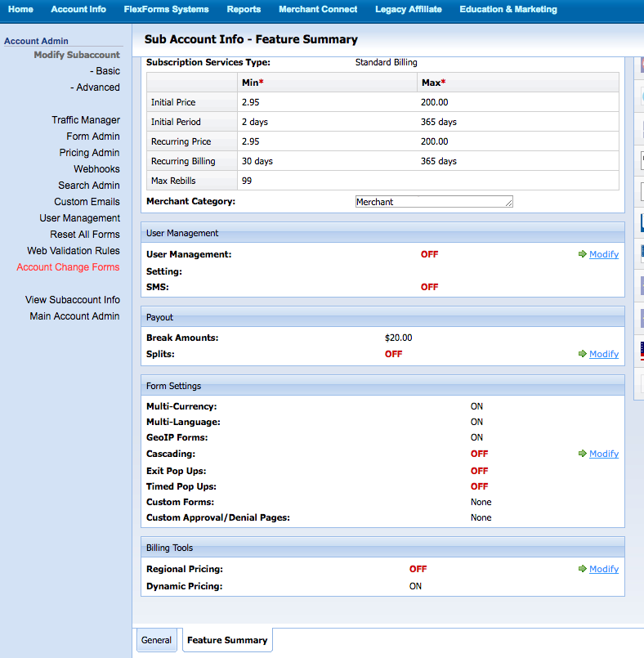Open Modify Subaccount Advanced link
The width and height of the screenshot is (644, 658).
click(96, 87)
